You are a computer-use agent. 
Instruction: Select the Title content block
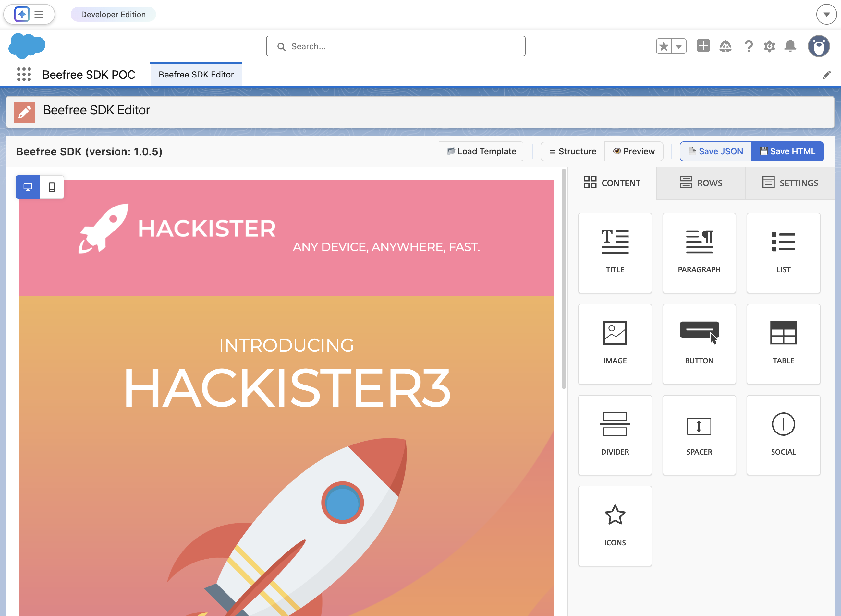pos(615,253)
